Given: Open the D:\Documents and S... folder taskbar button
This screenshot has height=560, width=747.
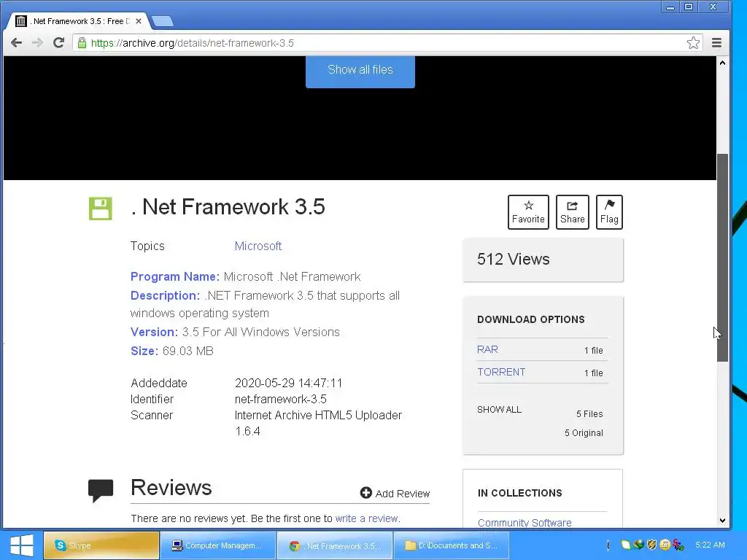Looking at the screenshot, I should tap(451, 545).
